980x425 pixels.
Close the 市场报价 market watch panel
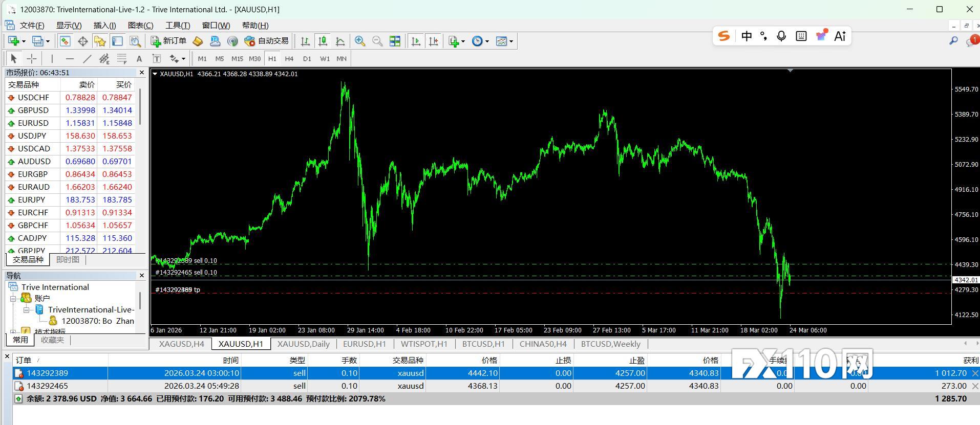tap(142, 73)
